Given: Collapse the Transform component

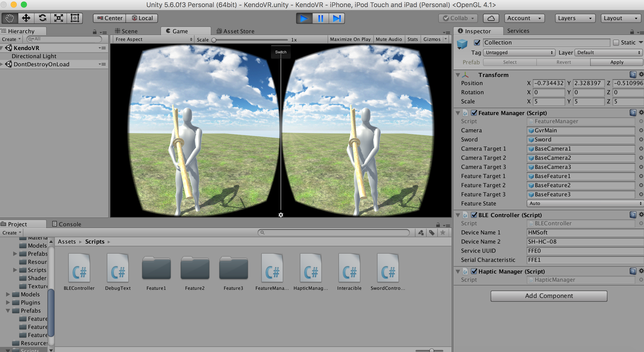Looking at the screenshot, I should 458,75.
